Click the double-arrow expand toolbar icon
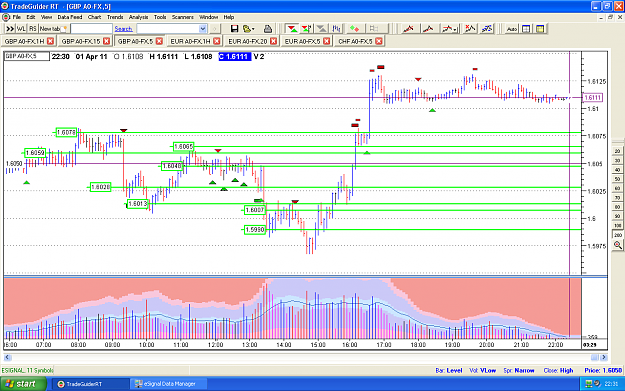This screenshot has width=625, height=391. point(10,29)
